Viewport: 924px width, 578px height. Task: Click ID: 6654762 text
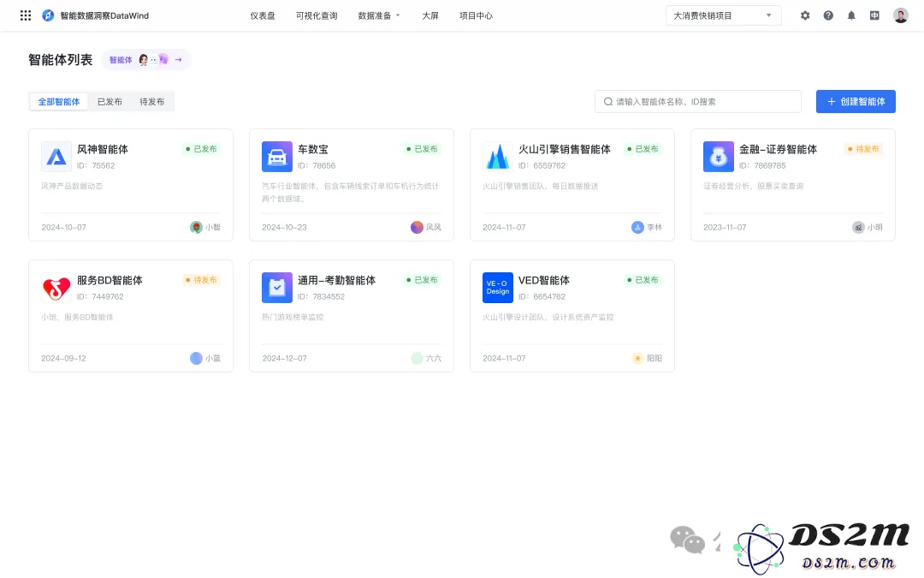542,296
